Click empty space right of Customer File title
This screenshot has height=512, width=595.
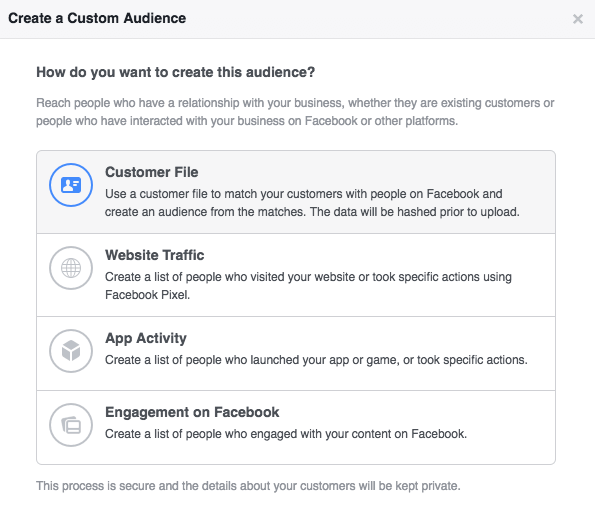tap(376, 172)
